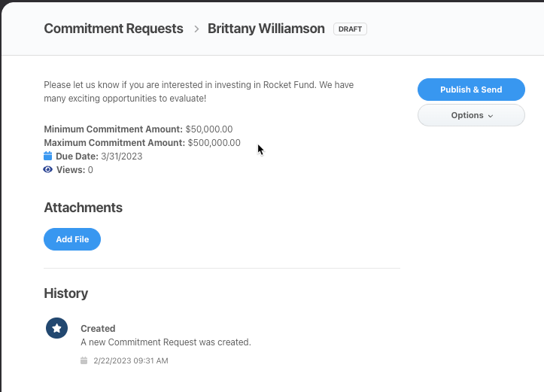Image resolution: width=544 pixels, height=392 pixels.
Task: Click the Due Date calendar icon
Action: point(48,156)
